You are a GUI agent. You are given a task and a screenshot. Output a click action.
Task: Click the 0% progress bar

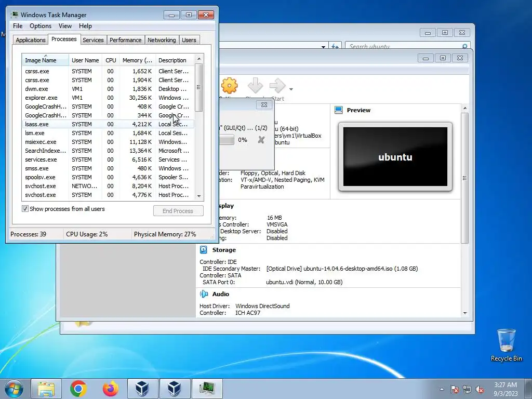[x=227, y=140]
